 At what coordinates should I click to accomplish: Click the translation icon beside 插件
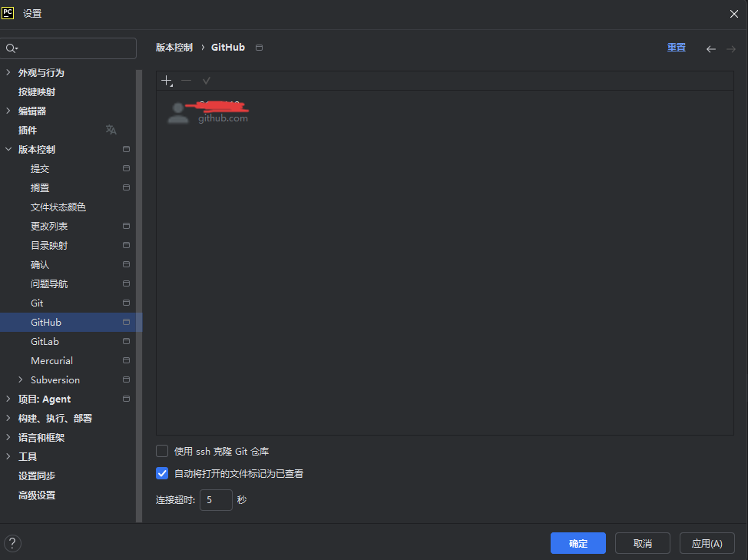coord(111,130)
